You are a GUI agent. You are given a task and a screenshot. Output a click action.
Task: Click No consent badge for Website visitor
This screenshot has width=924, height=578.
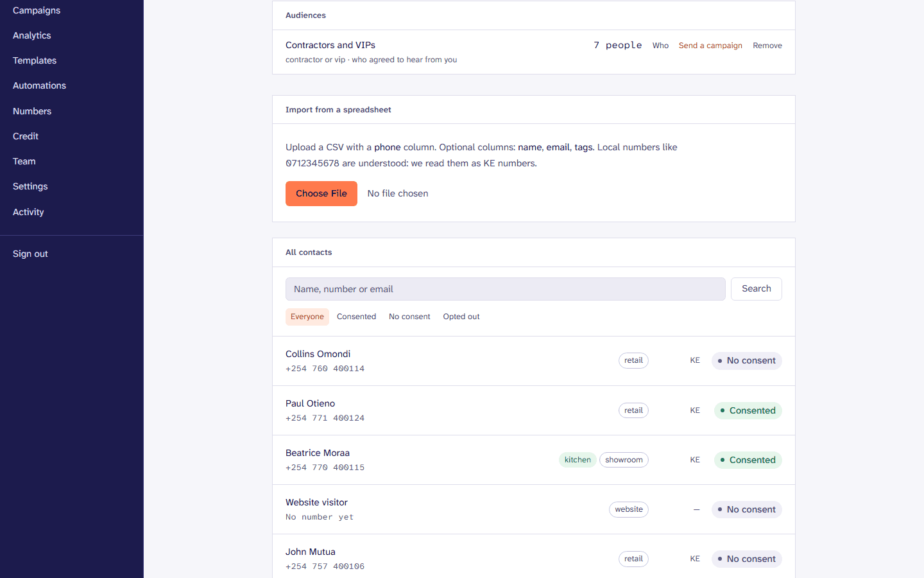coord(747,509)
